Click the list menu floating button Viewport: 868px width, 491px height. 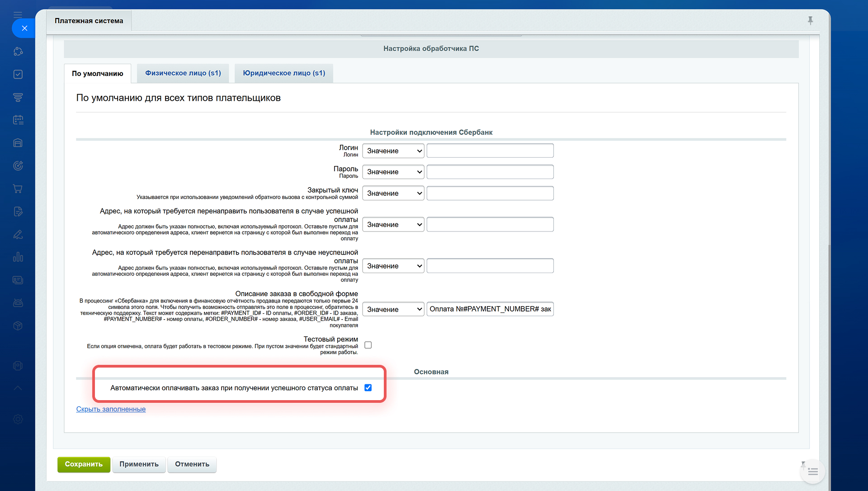coord(812,472)
